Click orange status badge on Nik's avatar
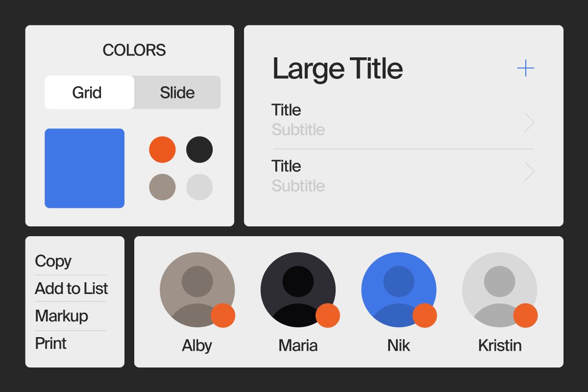Screen dimensions: 588x392 point(425,316)
